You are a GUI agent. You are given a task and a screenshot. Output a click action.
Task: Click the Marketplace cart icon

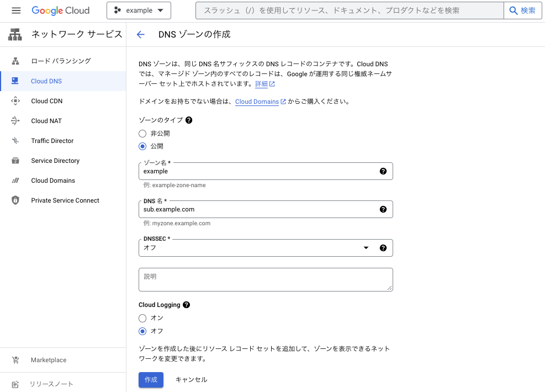click(15, 360)
